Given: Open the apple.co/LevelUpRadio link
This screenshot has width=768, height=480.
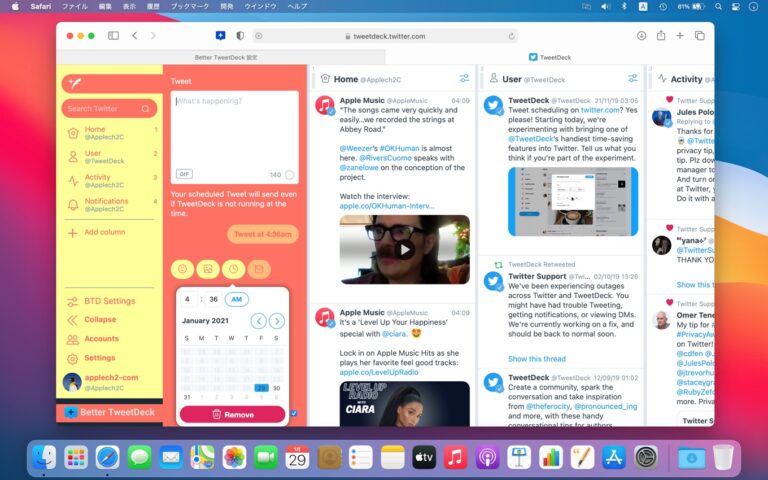Looking at the screenshot, I should 379,372.
